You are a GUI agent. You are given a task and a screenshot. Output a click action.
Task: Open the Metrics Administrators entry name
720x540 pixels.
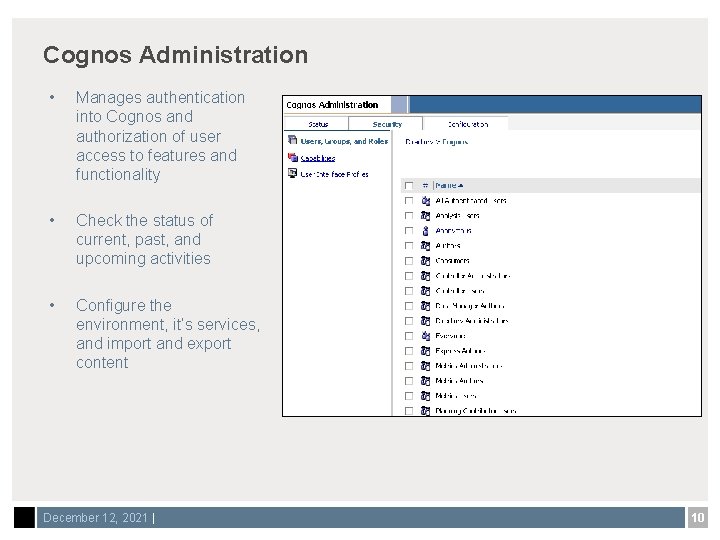pos(469,366)
